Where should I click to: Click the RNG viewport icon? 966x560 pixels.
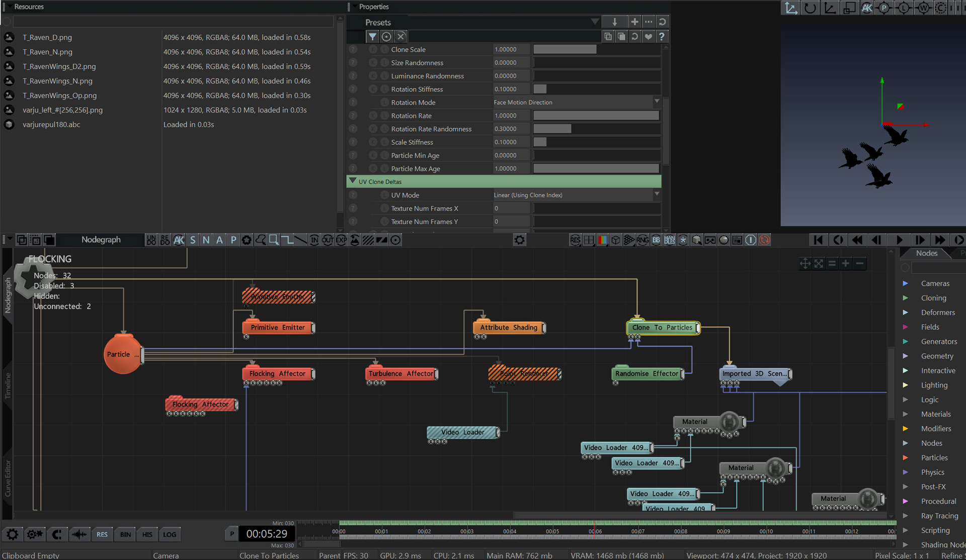tap(642, 240)
